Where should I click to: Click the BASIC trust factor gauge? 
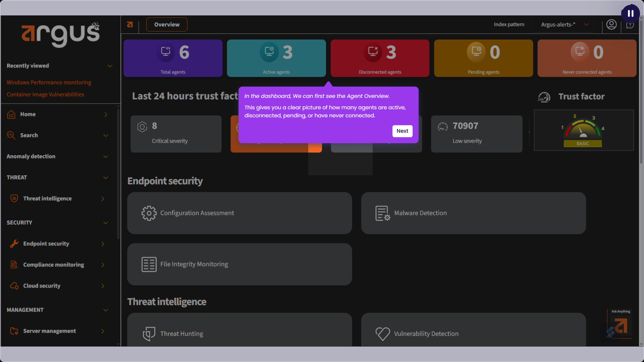pos(583,130)
